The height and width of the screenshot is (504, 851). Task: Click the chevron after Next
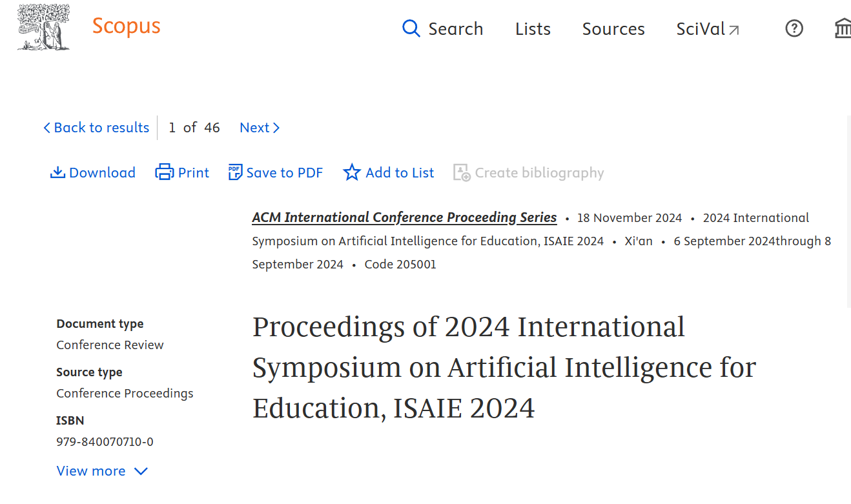point(276,128)
